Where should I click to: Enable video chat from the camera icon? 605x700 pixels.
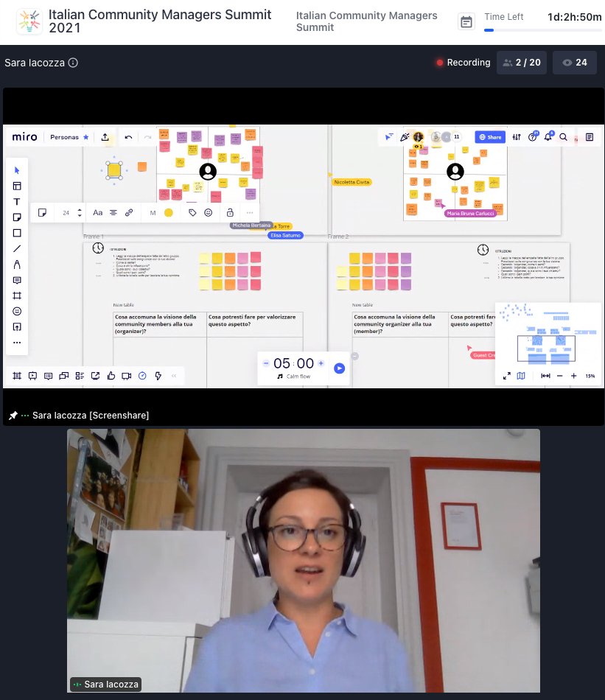pyautogui.click(x=126, y=376)
